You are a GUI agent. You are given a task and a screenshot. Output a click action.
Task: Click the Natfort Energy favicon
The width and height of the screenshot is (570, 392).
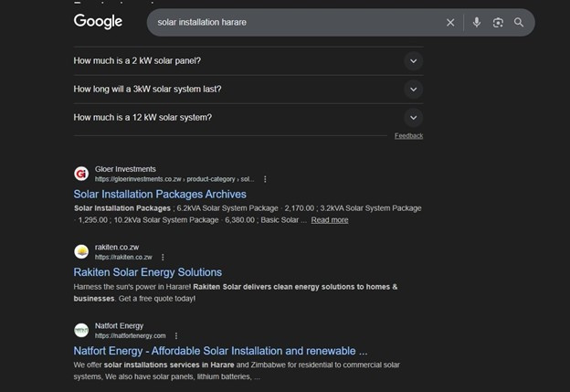81,330
